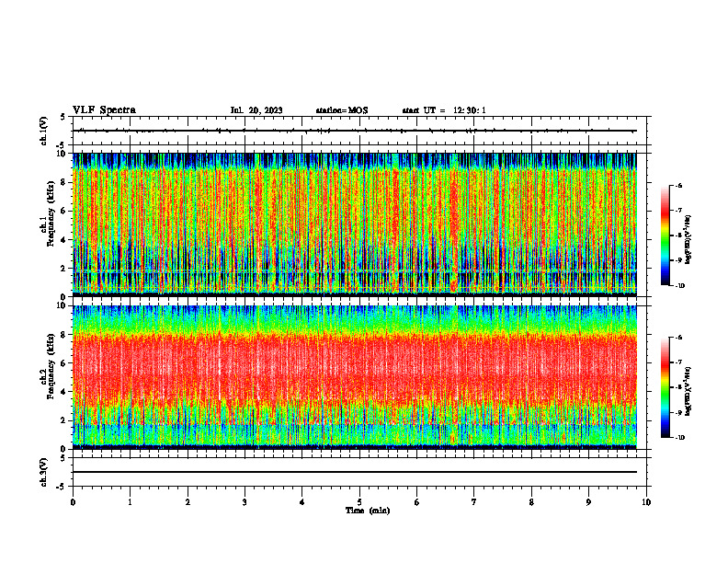728x563 pixels.
Task: Click inside the ch.2 spectrogram panel
Action: tap(355, 377)
